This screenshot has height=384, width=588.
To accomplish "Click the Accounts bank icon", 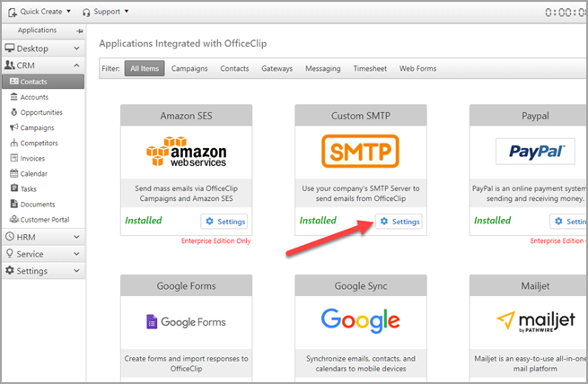I will [13, 97].
